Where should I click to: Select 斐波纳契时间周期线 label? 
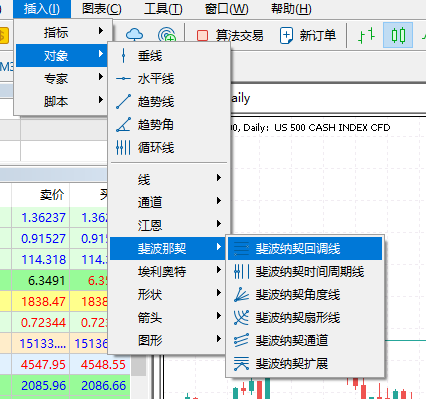(310, 272)
